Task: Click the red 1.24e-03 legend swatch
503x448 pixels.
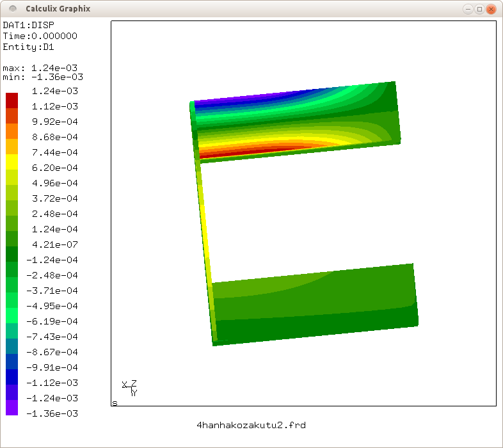Action: (12, 100)
